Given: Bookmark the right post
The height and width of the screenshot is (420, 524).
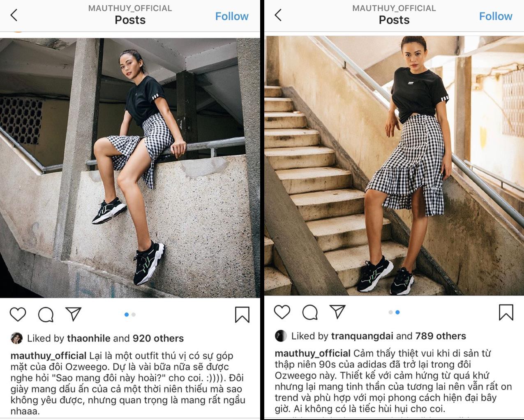Looking at the screenshot, I should 506,312.
